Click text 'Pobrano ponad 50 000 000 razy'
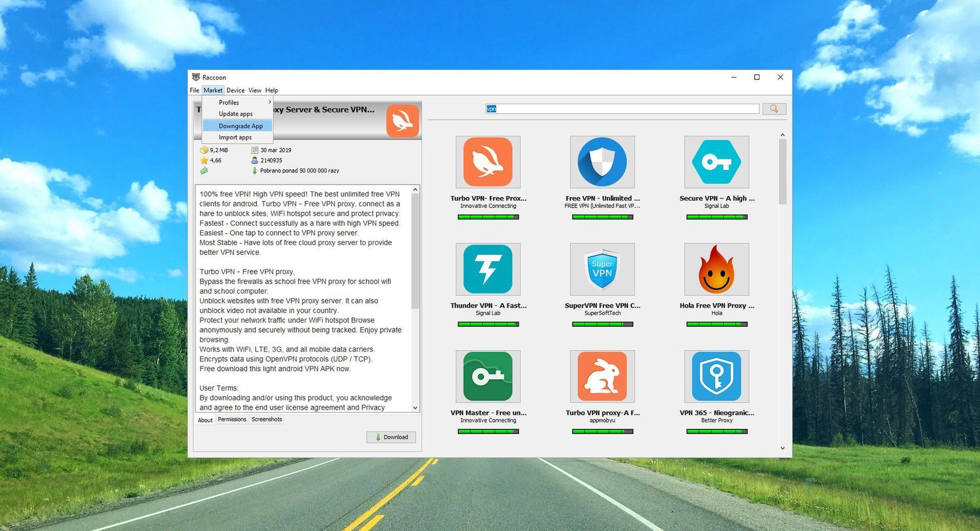 click(300, 170)
